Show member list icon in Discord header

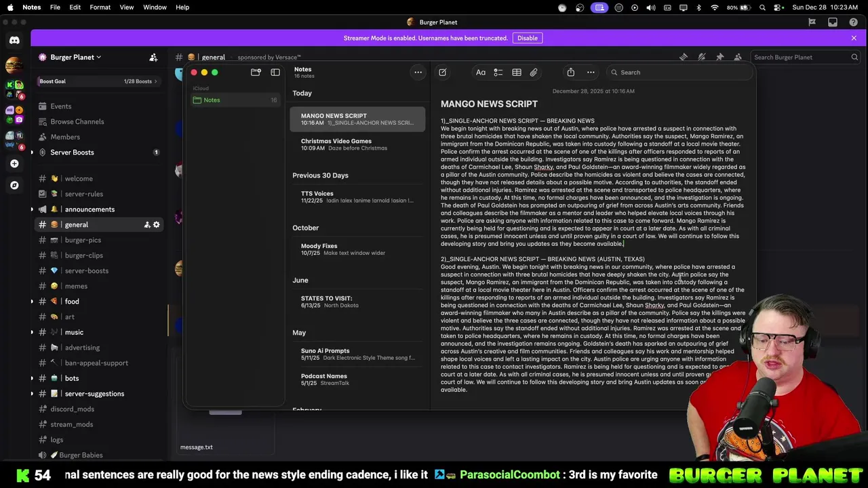[738, 58]
